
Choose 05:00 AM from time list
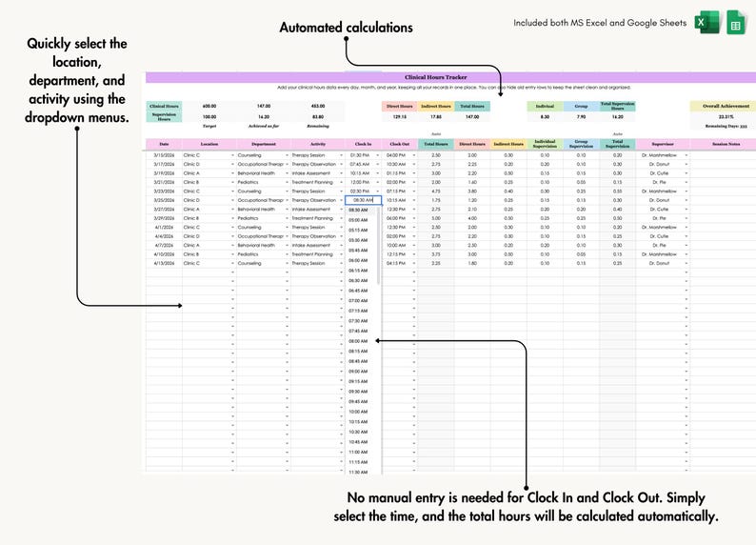click(x=358, y=220)
